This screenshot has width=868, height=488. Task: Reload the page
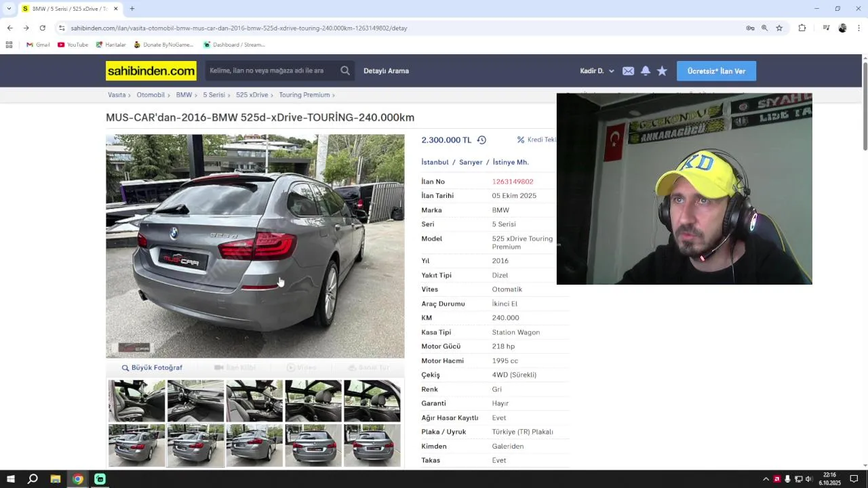pos(42,28)
